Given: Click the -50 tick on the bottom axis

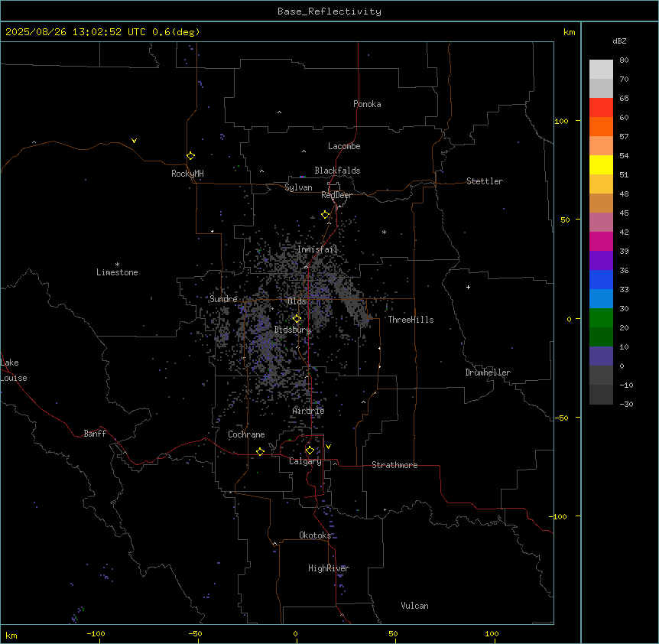Looking at the screenshot, I should [195, 633].
